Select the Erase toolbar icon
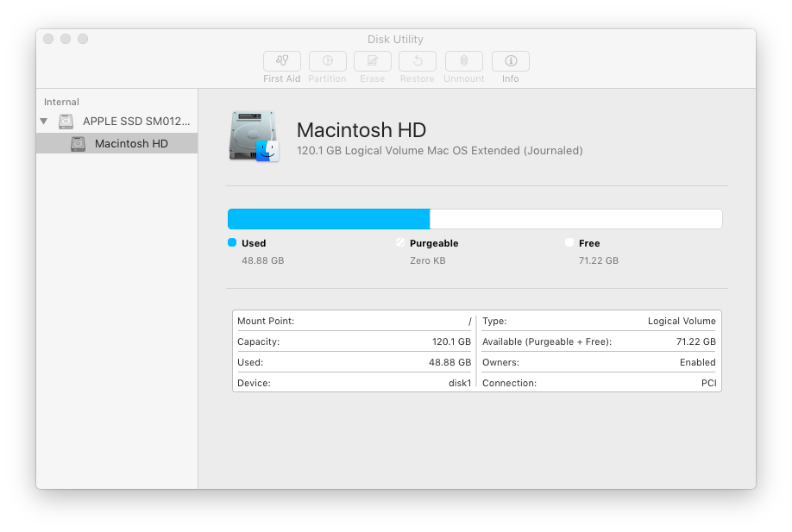 tap(372, 61)
